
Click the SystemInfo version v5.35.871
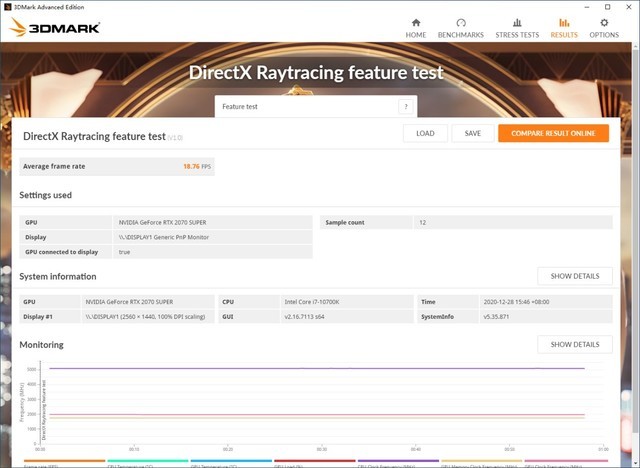(x=496, y=317)
